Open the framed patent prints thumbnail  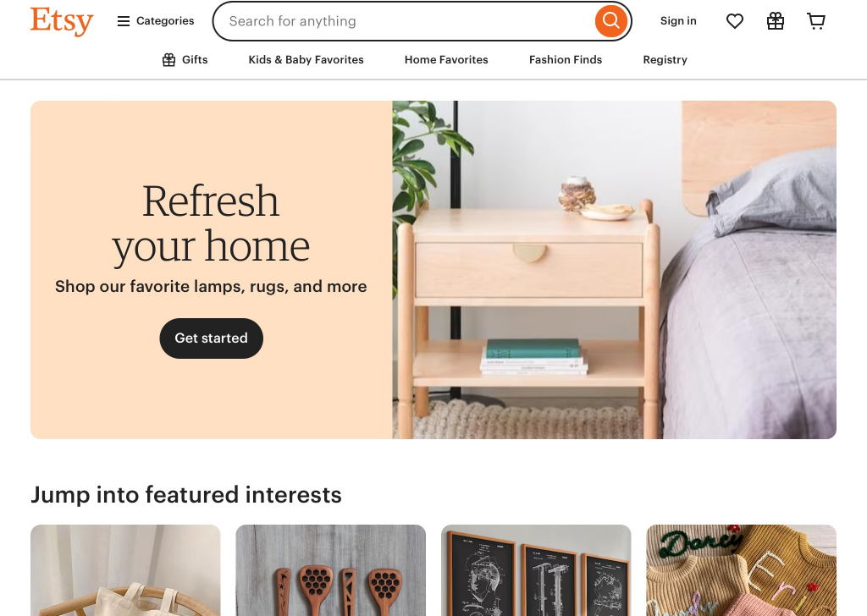[536, 570]
